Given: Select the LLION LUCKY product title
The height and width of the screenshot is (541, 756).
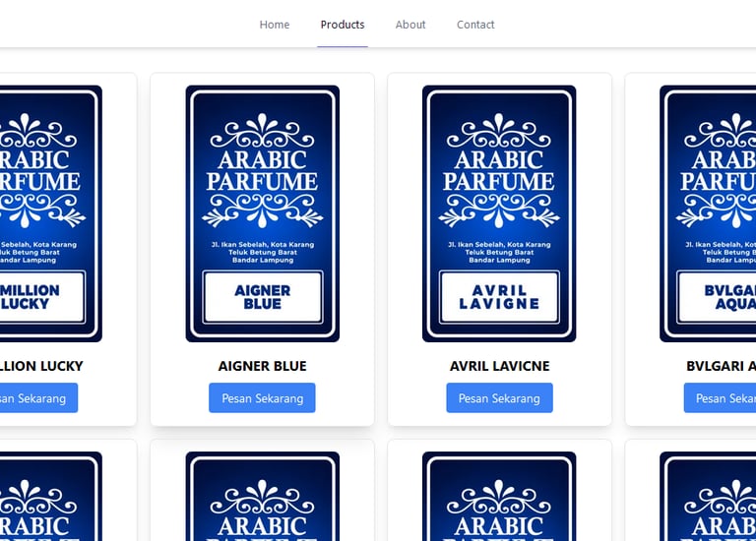Looking at the screenshot, I should (x=41, y=366).
